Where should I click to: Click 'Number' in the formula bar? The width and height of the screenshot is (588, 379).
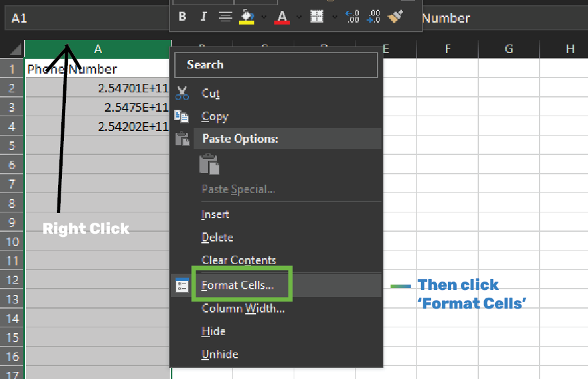pyautogui.click(x=446, y=18)
